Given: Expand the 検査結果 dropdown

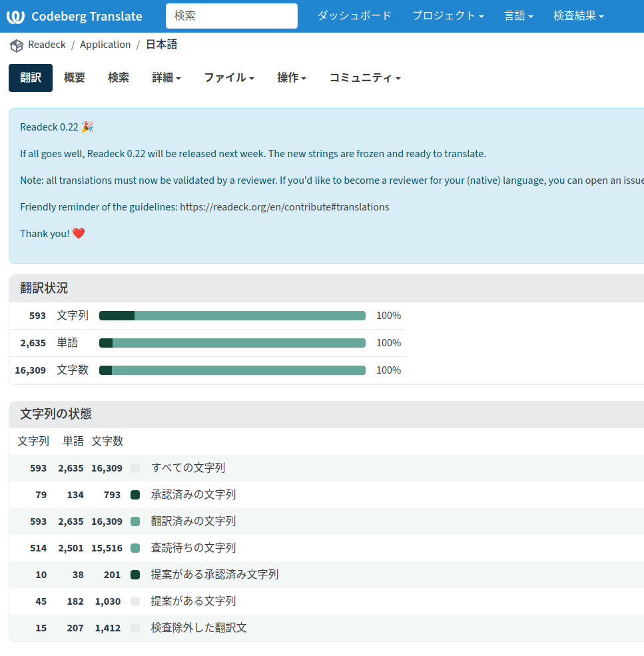Looking at the screenshot, I should (578, 16).
